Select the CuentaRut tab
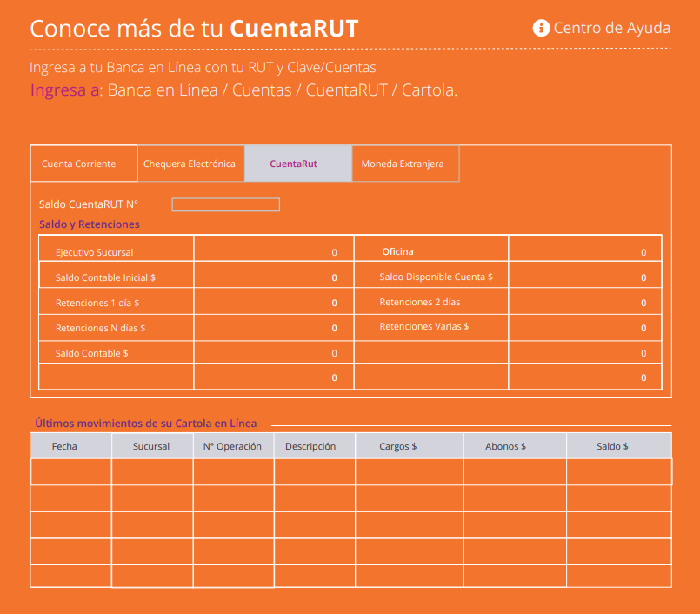The image size is (700, 614). point(298,164)
